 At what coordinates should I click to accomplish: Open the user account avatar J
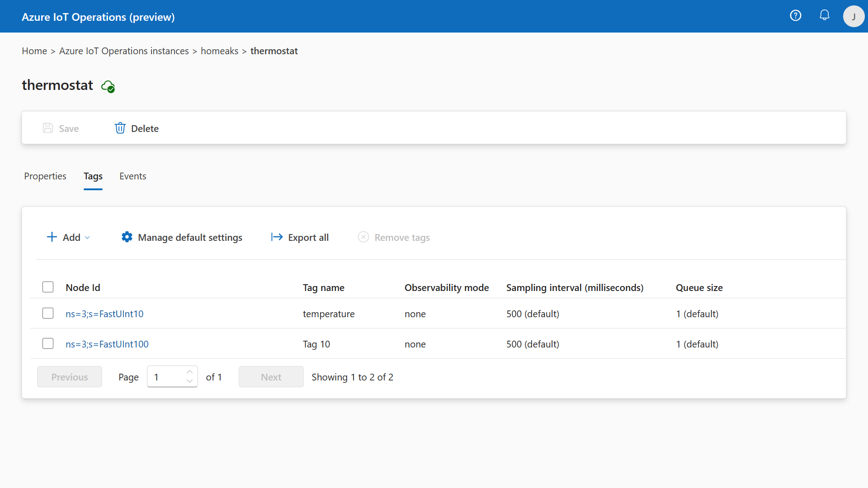tap(854, 16)
